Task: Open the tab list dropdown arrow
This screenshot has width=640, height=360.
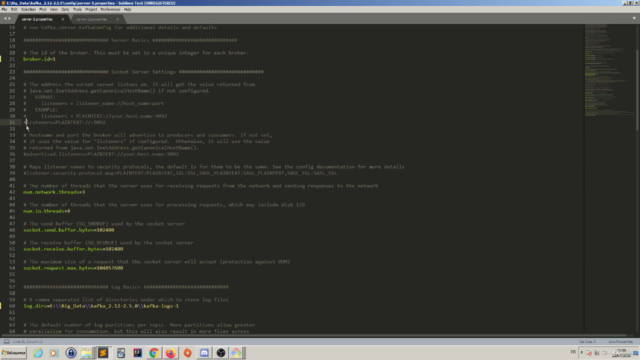Action: 634,18
